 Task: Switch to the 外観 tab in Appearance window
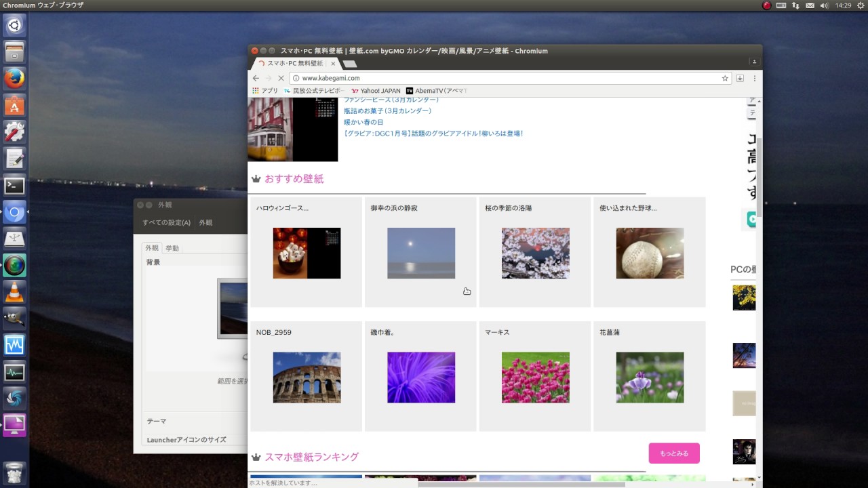point(152,248)
